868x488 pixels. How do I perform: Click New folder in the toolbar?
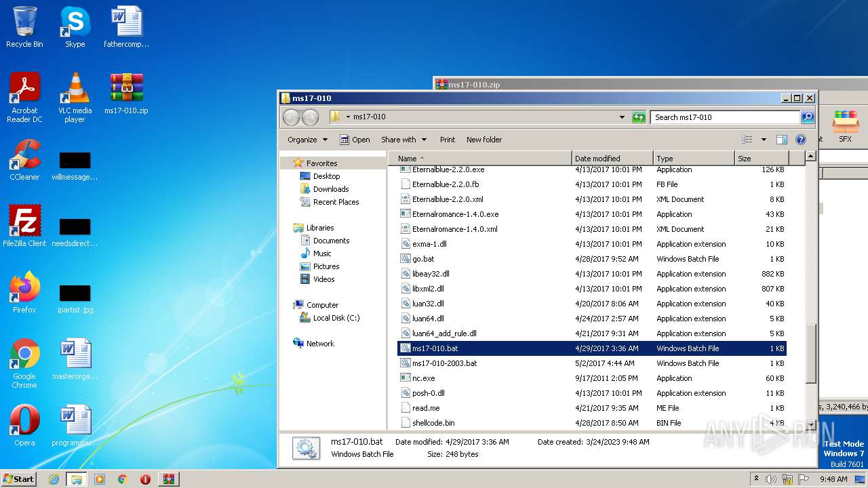(x=484, y=140)
